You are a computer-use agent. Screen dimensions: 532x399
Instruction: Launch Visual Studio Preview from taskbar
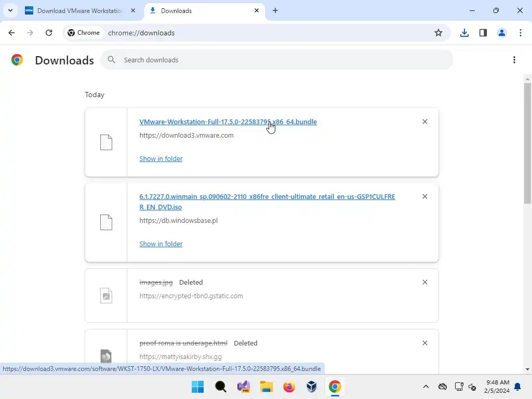[x=244, y=387]
